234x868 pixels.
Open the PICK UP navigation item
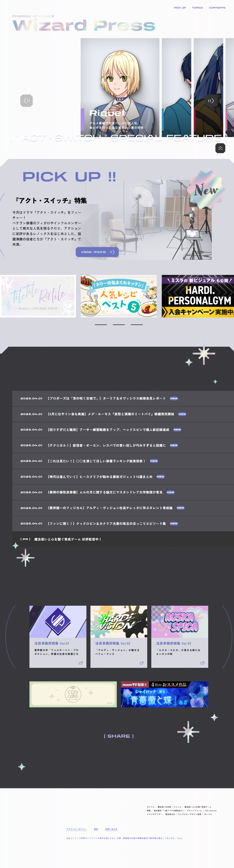click(x=180, y=8)
